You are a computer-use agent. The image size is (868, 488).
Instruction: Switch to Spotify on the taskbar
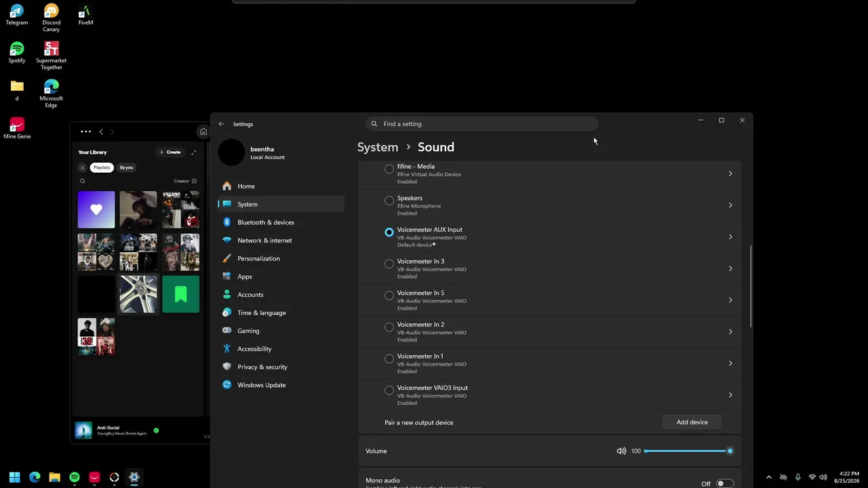tap(75, 477)
